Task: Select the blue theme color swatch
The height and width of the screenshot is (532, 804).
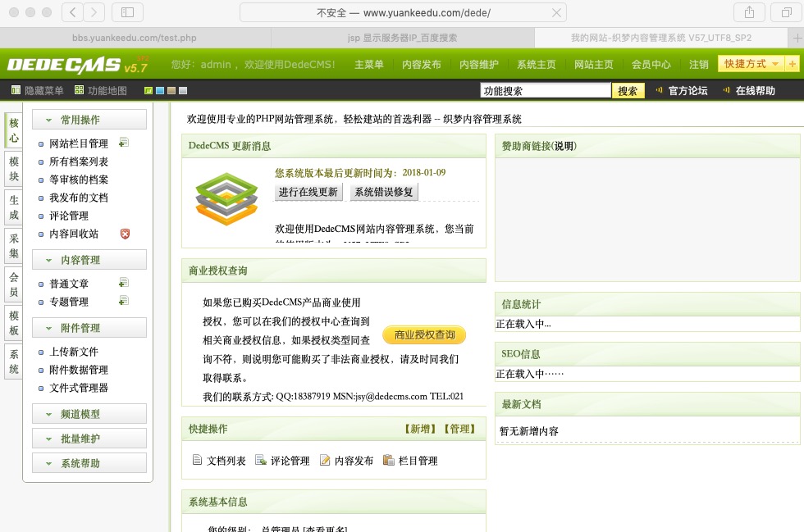Action: coord(160,91)
